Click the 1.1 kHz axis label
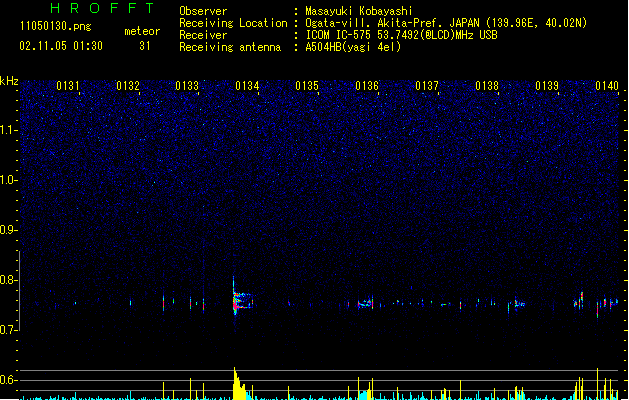629x400 pixels. pos(9,130)
